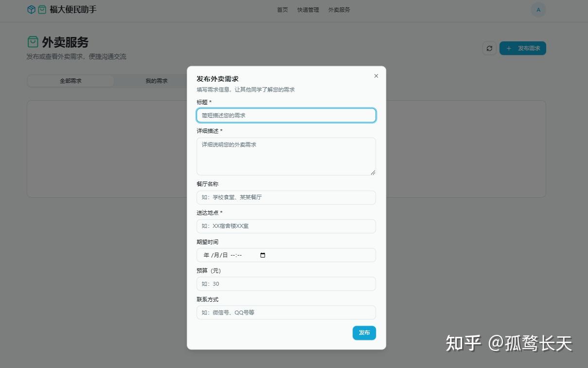This screenshot has height=368, width=588.
Task: Click the refresh icon near 发布需求
Action: 489,48
